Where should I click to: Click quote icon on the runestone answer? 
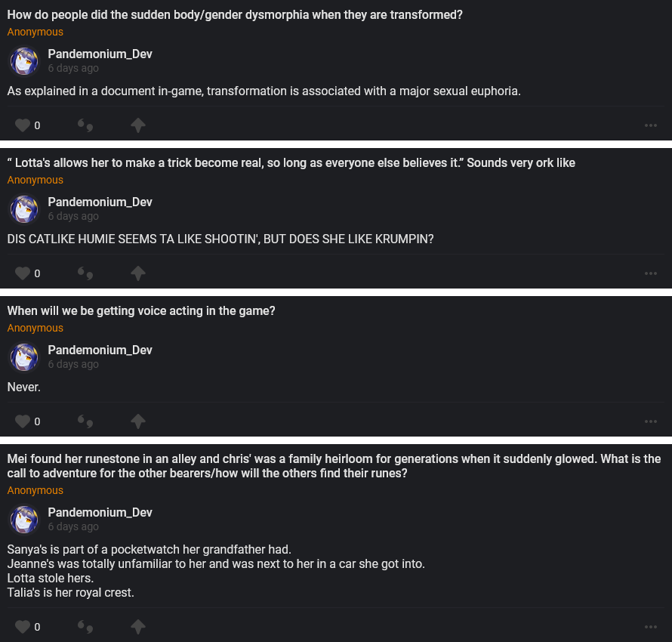tap(85, 627)
